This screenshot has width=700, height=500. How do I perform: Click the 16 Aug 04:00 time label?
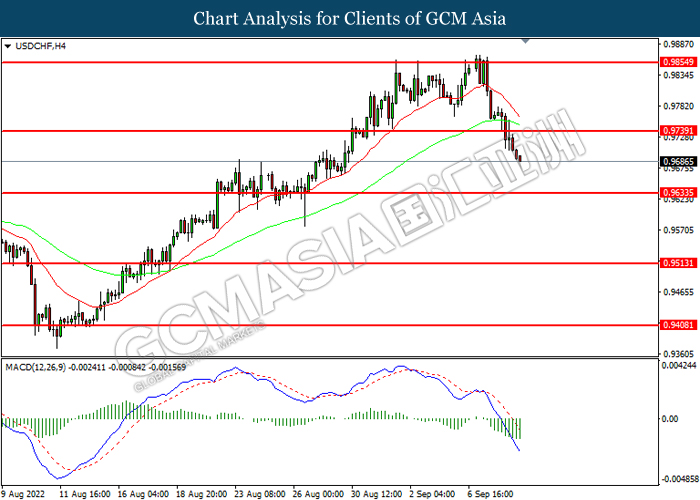click(143, 494)
